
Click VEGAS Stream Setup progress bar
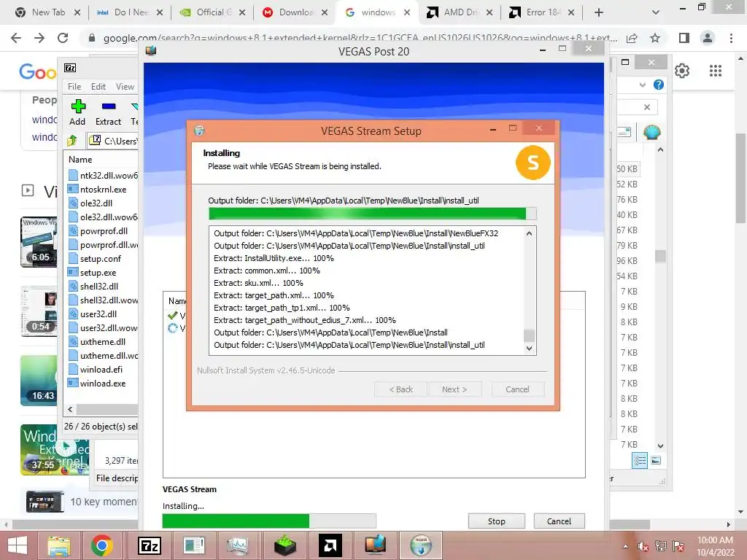pyautogui.click(x=373, y=214)
